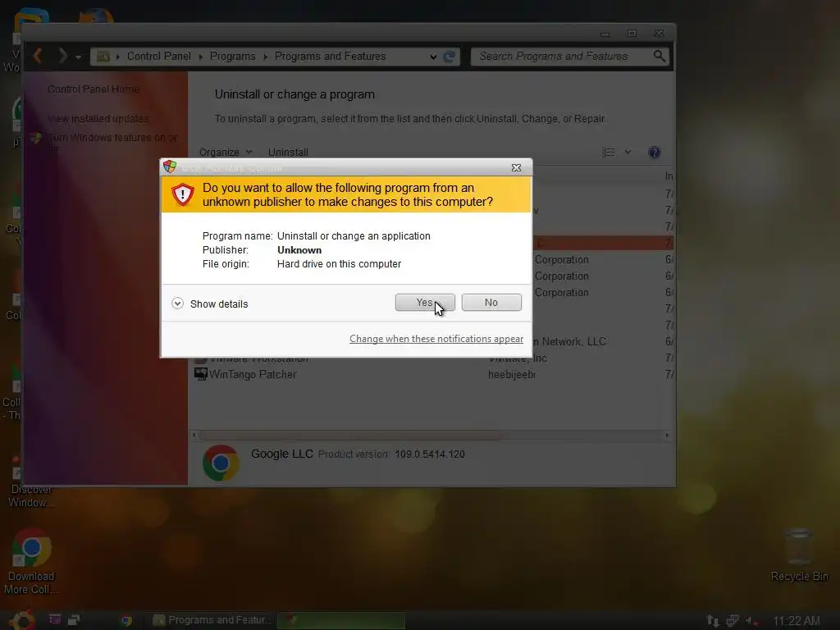Open Discover Window... desktop shortcut
The width and height of the screenshot is (840, 630).
point(30,482)
